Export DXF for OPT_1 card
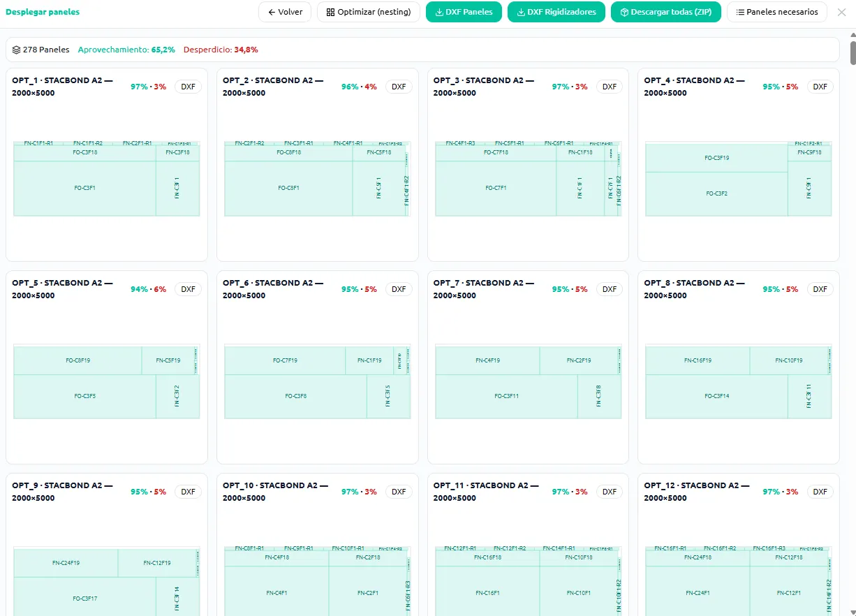This screenshot has width=856, height=616. tap(188, 87)
